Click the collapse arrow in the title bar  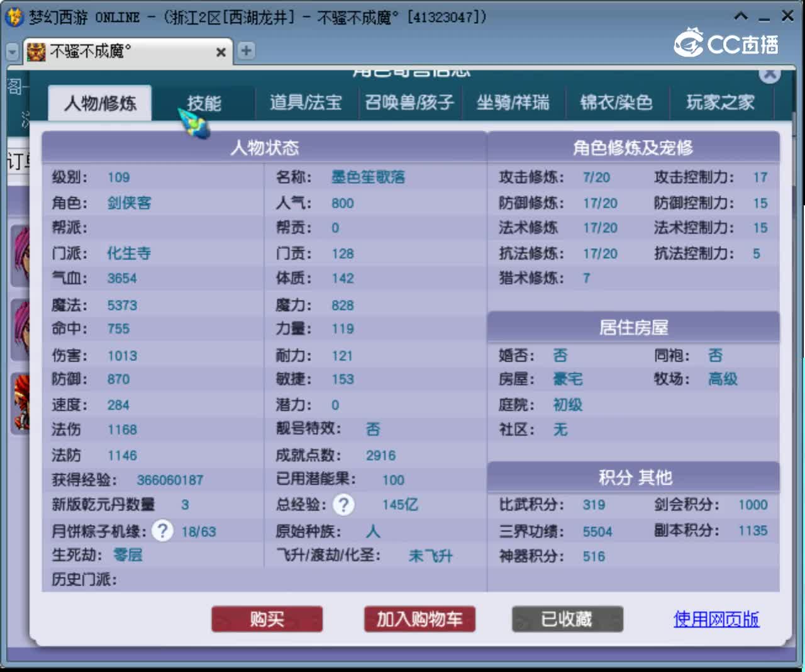[741, 16]
